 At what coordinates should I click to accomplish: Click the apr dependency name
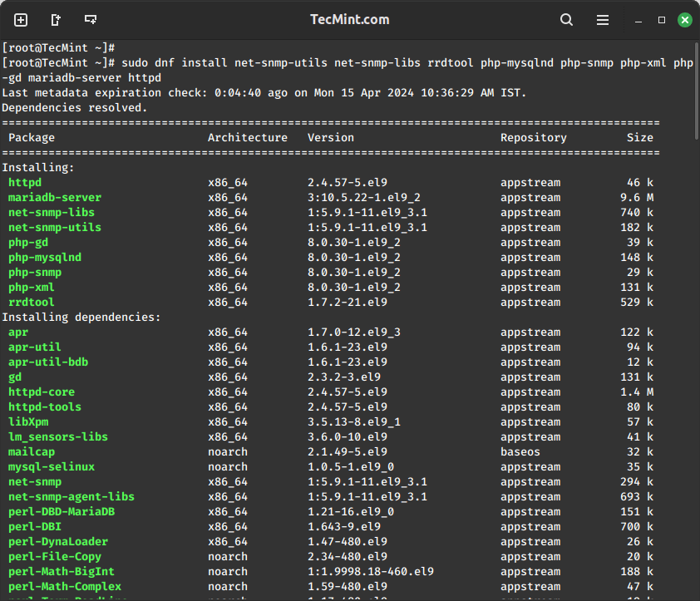pyautogui.click(x=18, y=333)
